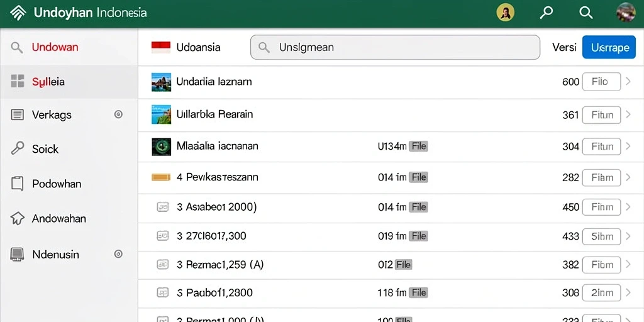Viewport: 644px width, 322px height.
Task: Toggle the radio dot beside Ndenusin
Action: pos(118,254)
